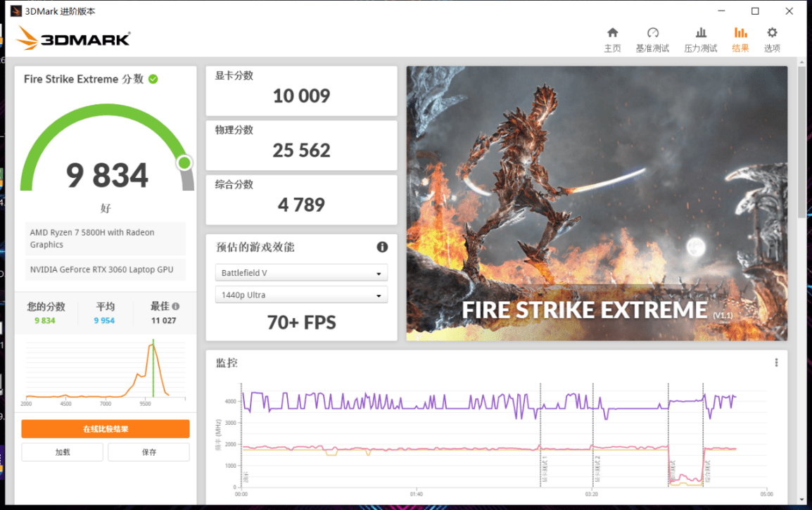The height and width of the screenshot is (510, 812).
Task: Click the 平均 score 9 954
Action: click(104, 321)
